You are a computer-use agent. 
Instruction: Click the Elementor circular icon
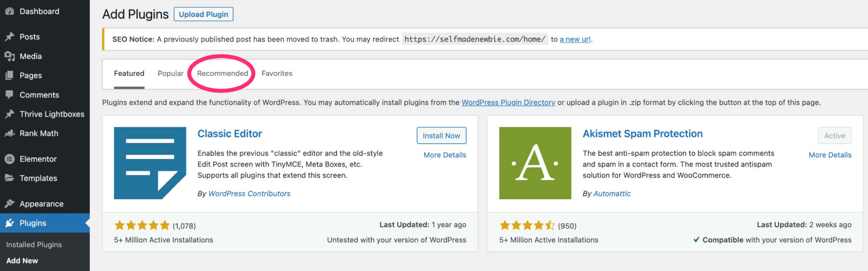[x=10, y=159]
